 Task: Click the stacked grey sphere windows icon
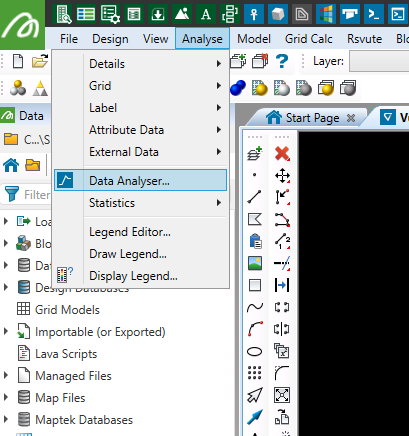click(x=348, y=88)
